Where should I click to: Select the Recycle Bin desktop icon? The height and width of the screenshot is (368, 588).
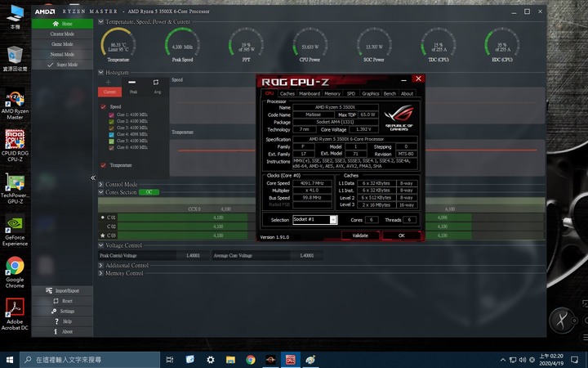(15, 59)
